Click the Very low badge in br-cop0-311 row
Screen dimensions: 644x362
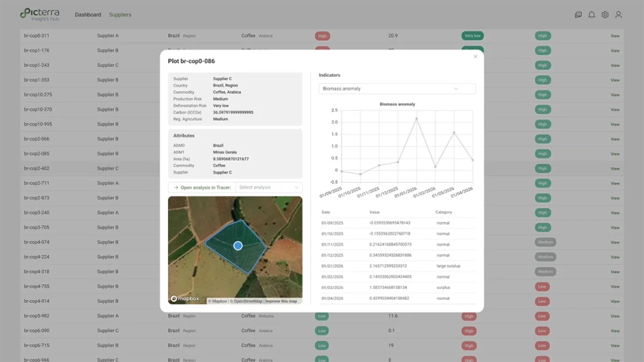[472, 36]
